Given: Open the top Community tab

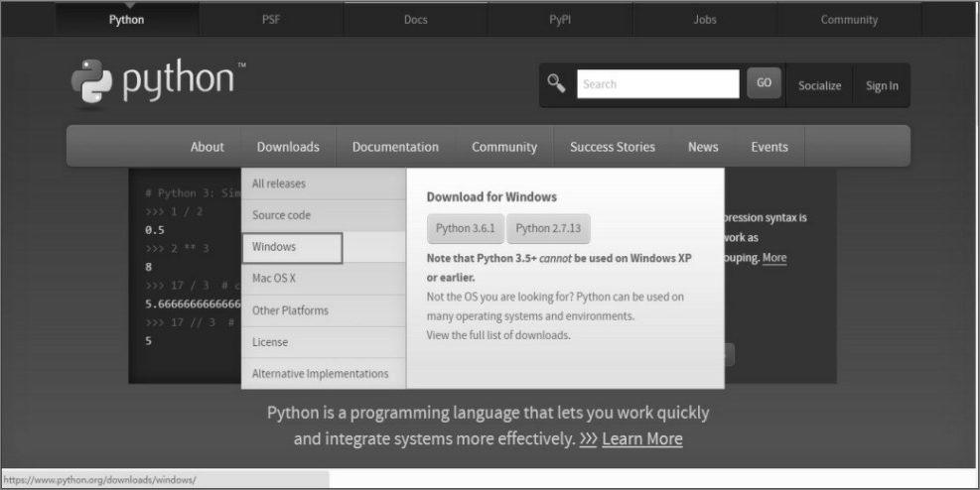Looking at the screenshot, I should (x=849, y=20).
